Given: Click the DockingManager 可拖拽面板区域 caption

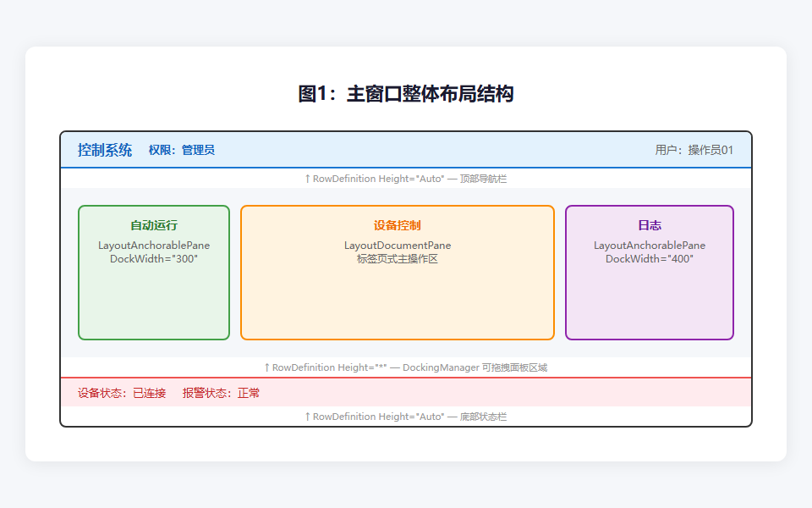Looking at the screenshot, I should (406, 367).
